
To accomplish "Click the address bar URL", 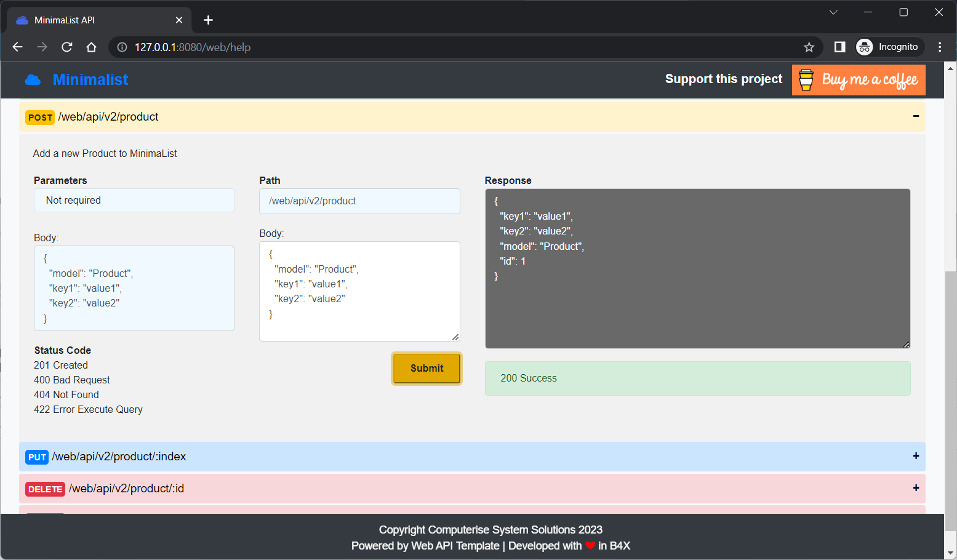I will click(193, 47).
